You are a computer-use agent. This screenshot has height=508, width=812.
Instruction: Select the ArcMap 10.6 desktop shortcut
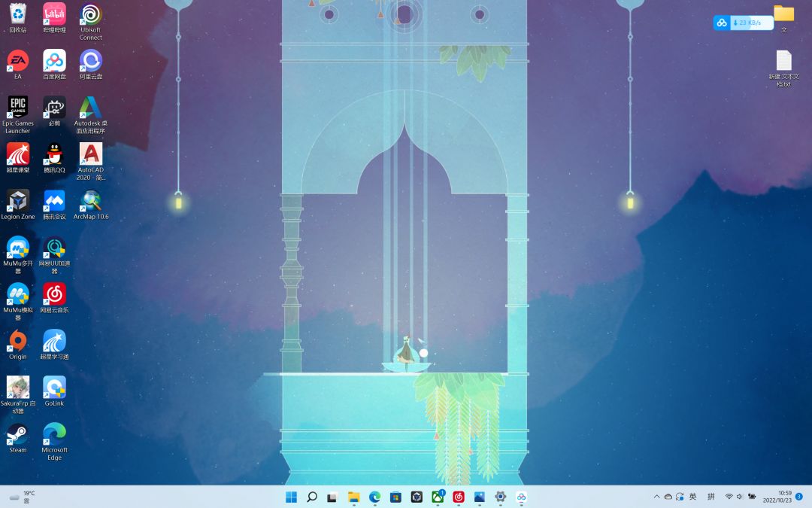pos(91,205)
